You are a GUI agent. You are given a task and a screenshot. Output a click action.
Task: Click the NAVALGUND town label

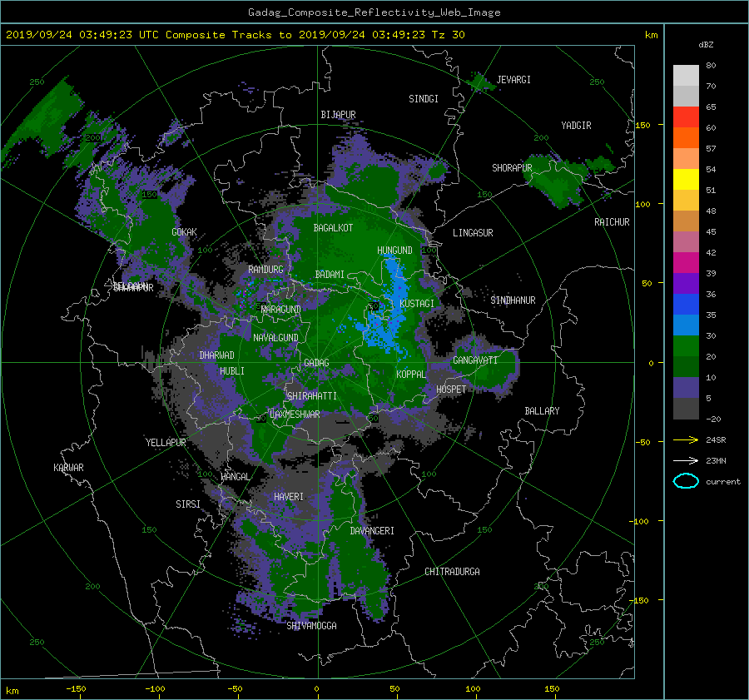(275, 337)
